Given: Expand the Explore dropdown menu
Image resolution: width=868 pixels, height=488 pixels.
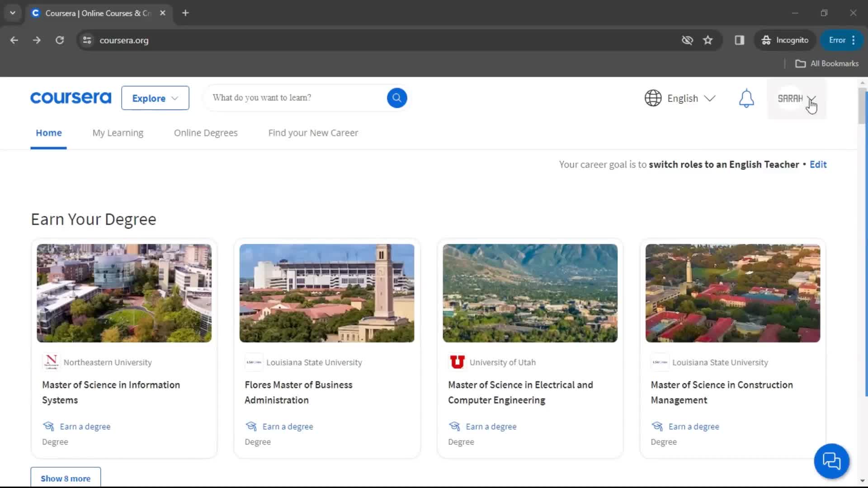Looking at the screenshot, I should point(155,98).
